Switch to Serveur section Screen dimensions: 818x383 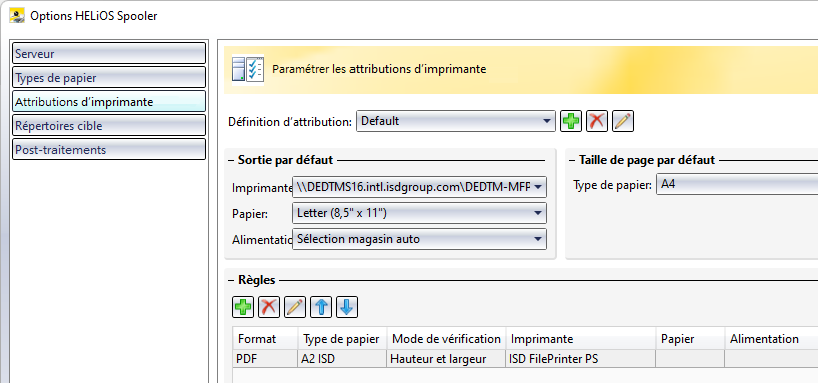click(x=109, y=53)
